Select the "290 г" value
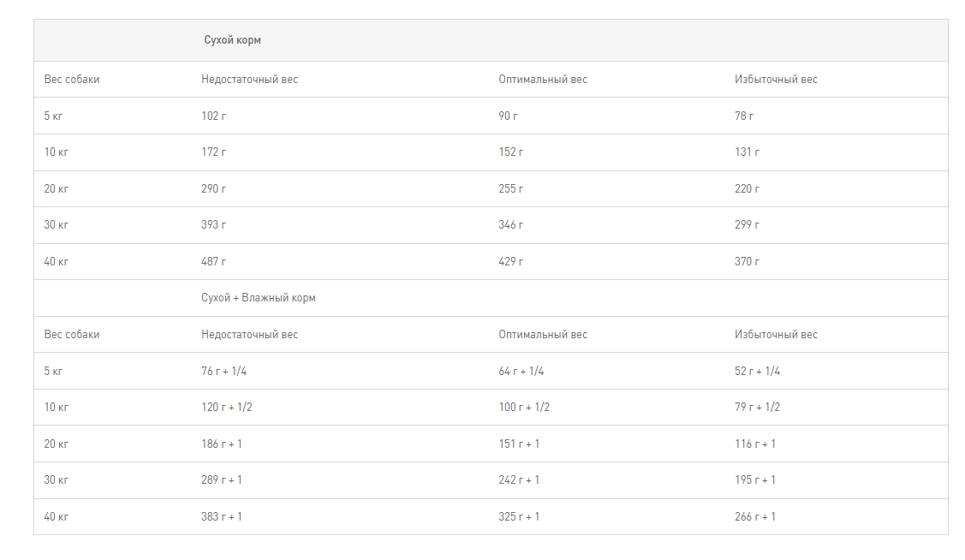The width and height of the screenshot is (965, 560). pyautogui.click(x=214, y=188)
